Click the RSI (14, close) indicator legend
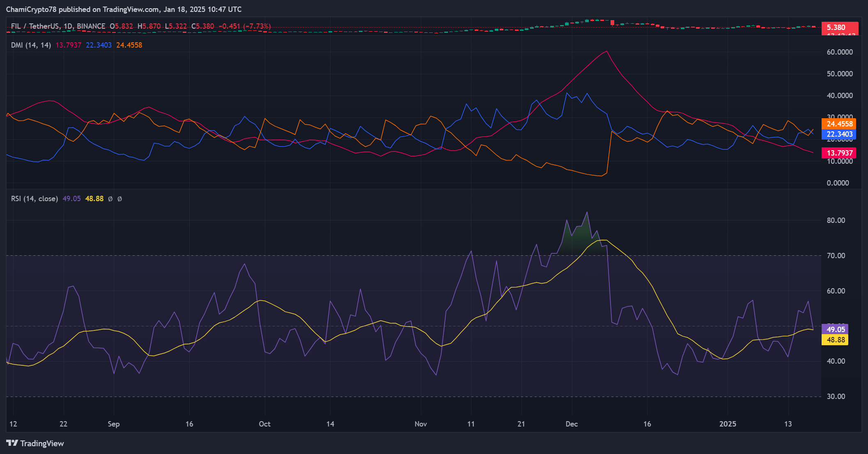The height and width of the screenshot is (454, 868). click(x=34, y=199)
